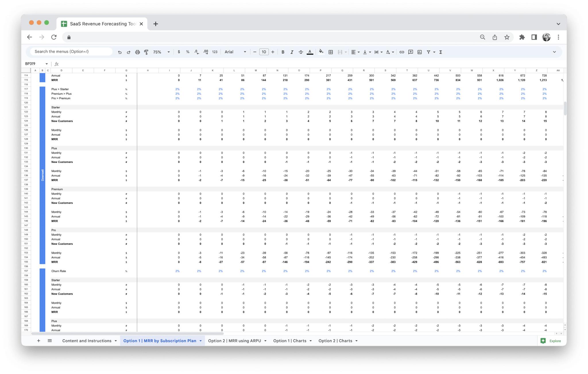Open the fill color picker
Viewport: 588px width, 374px height.
point(321,52)
